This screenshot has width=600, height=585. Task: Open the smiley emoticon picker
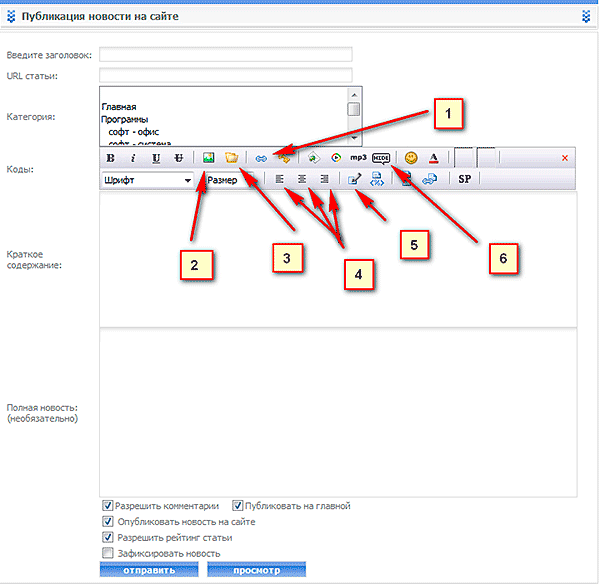click(x=410, y=158)
